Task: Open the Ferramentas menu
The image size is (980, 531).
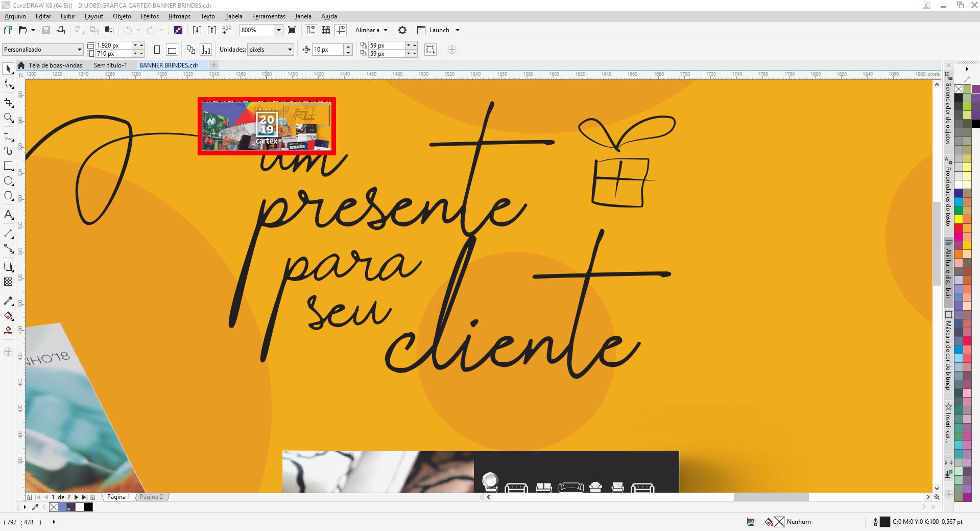Action: [269, 16]
